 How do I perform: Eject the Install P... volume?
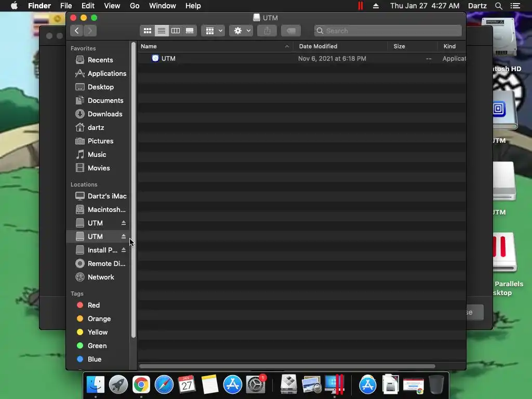pyautogui.click(x=124, y=250)
